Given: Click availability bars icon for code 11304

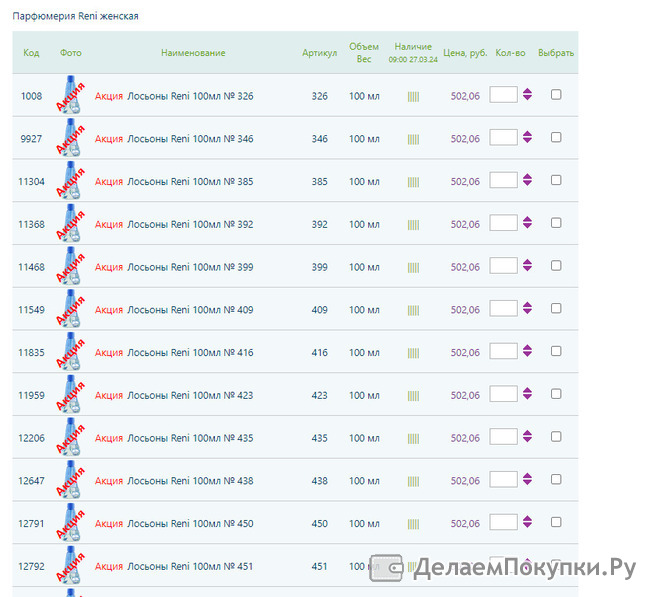Looking at the screenshot, I should coord(413,182).
